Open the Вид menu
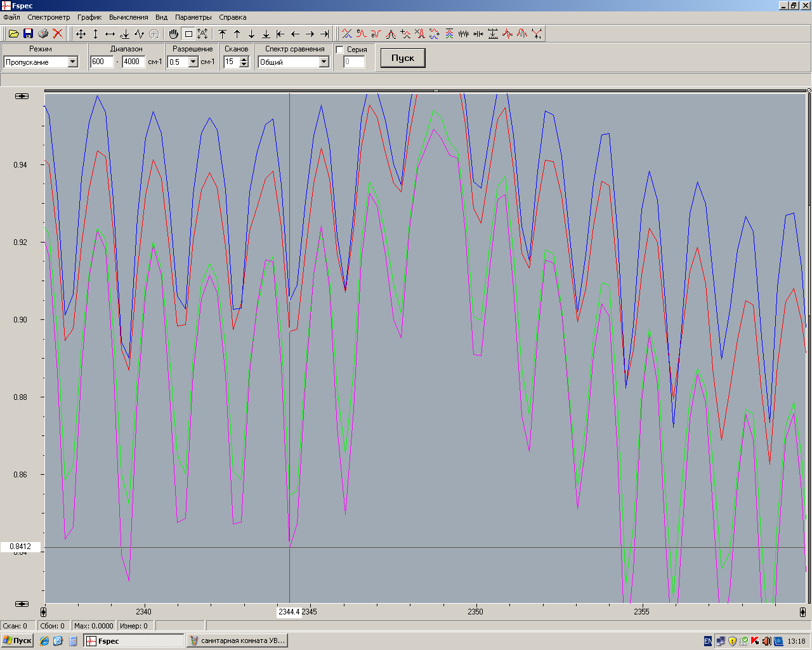Image resolution: width=812 pixels, height=650 pixels. pos(162,17)
